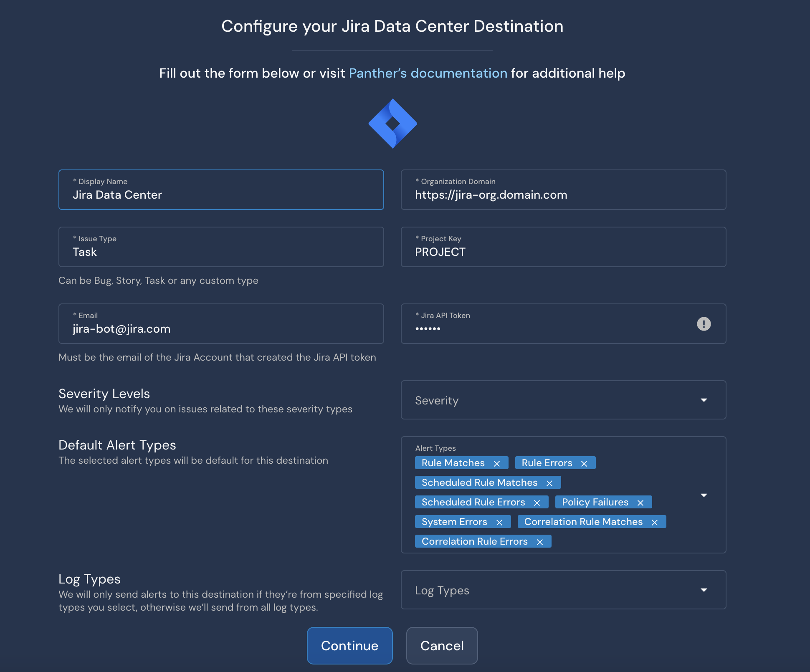Remove the Policy Failures alert type

coord(640,502)
